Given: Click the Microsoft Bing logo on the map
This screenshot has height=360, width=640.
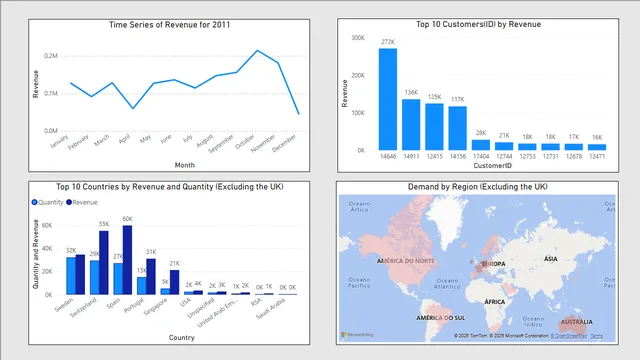Looking at the screenshot, I should 357,335.
